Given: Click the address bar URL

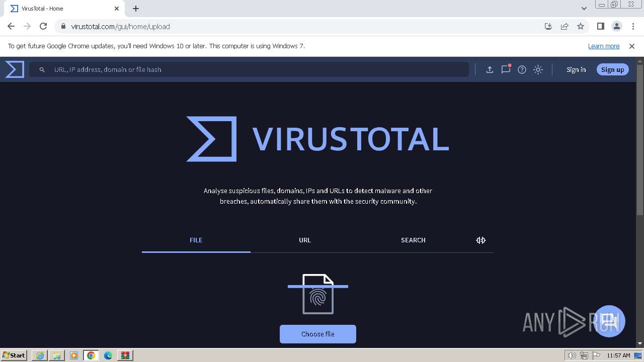Looking at the screenshot, I should click(x=120, y=27).
